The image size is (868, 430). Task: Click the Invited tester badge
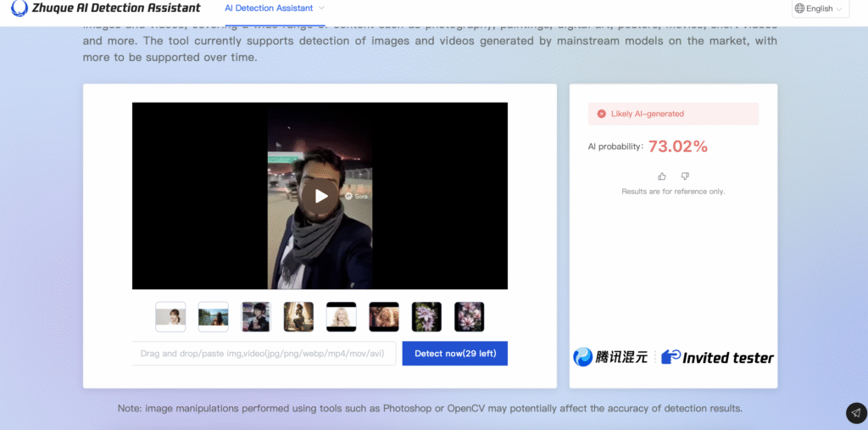[x=718, y=357]
